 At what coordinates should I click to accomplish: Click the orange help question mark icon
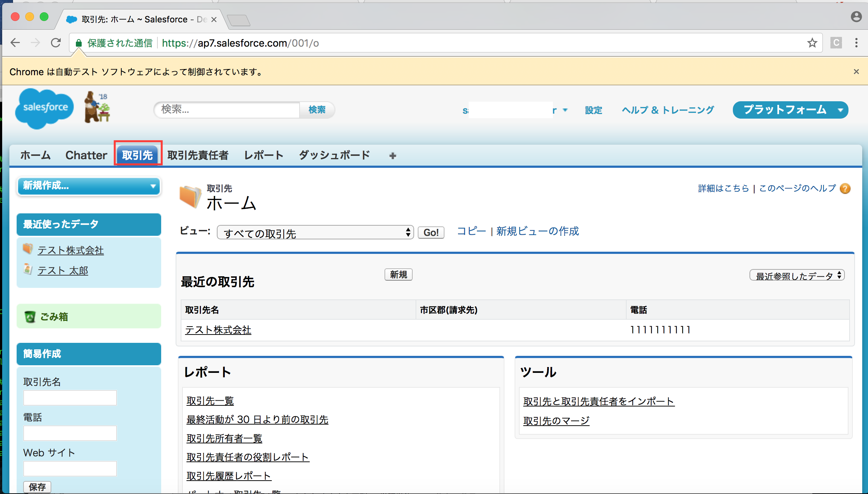pos(845,188)
